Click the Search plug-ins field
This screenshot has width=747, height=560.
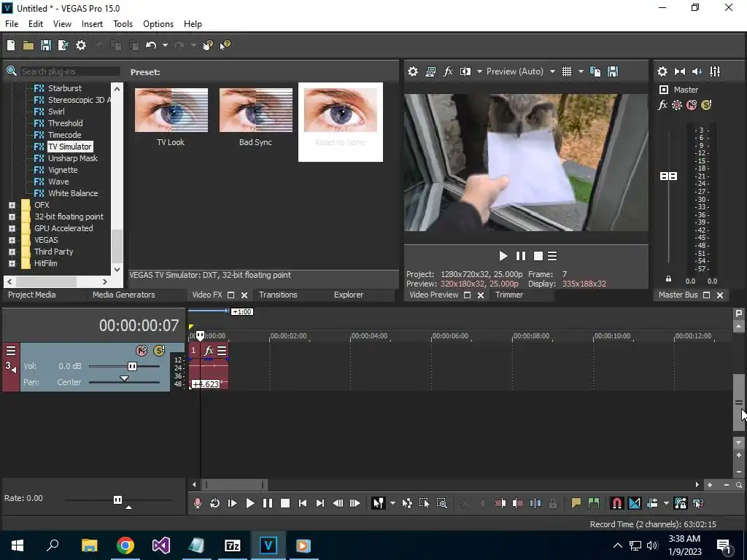tap(69, 71)
